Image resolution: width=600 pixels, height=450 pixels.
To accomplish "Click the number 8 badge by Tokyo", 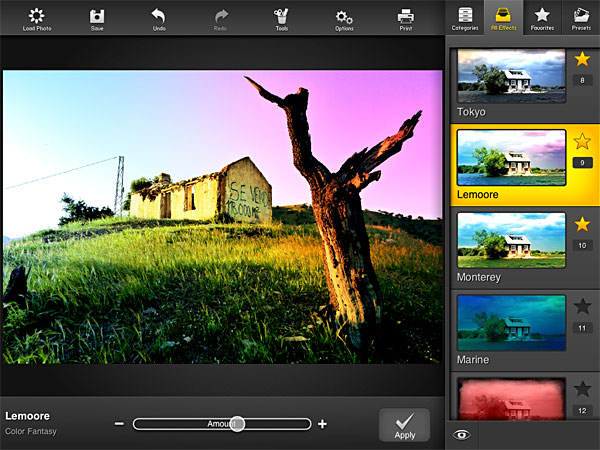I will pos(582,80).
